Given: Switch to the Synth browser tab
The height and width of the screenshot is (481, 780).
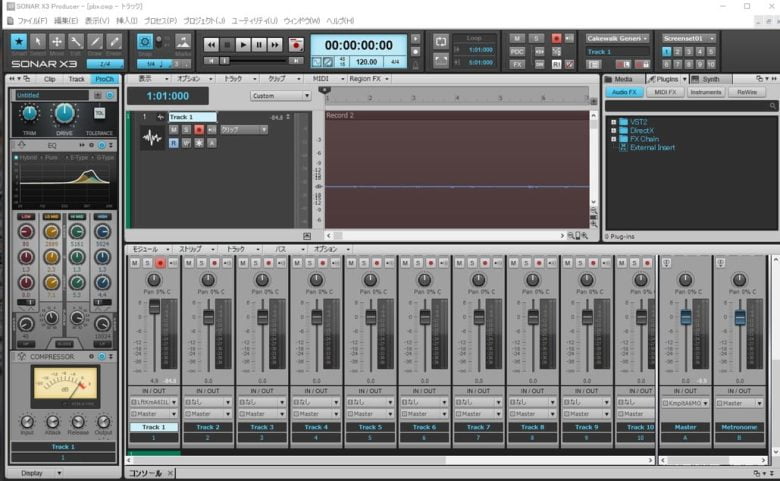Looking at the screenshot, I should tap(710, 79).
